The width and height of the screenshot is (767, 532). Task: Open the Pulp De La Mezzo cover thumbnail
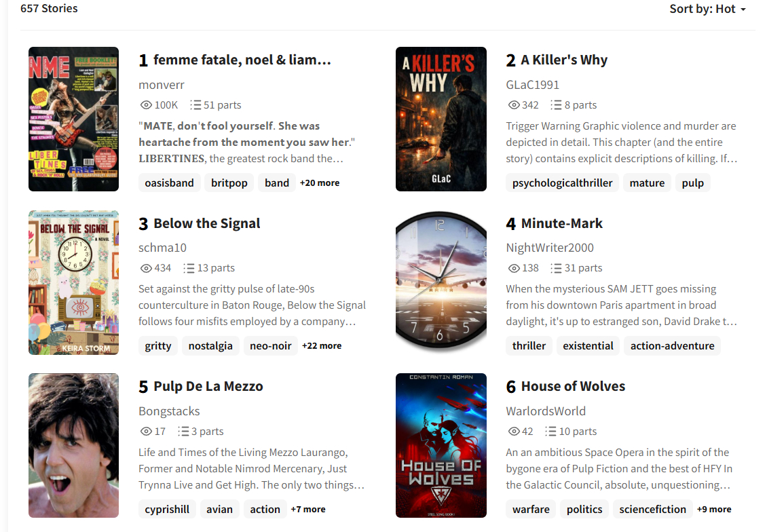click(73, 445)
